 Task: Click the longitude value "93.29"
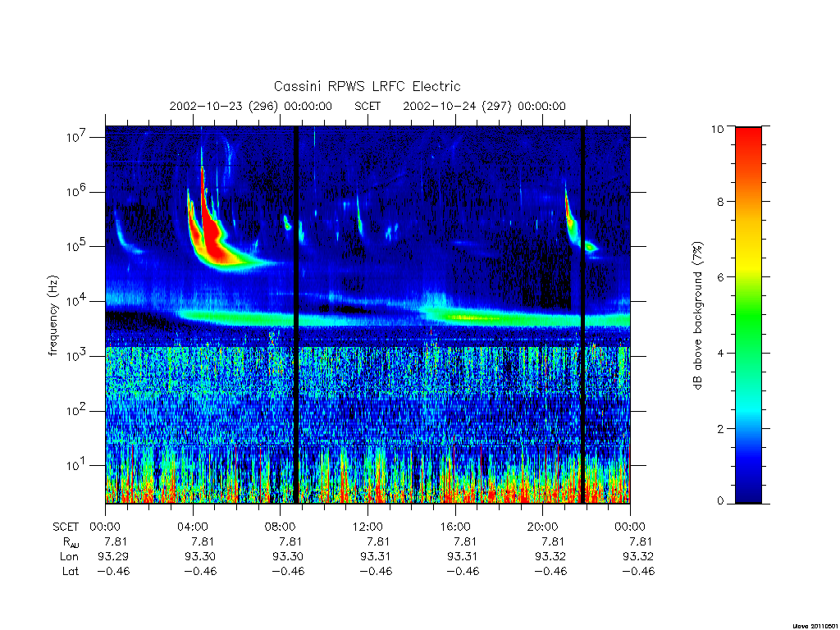point(113,557)
